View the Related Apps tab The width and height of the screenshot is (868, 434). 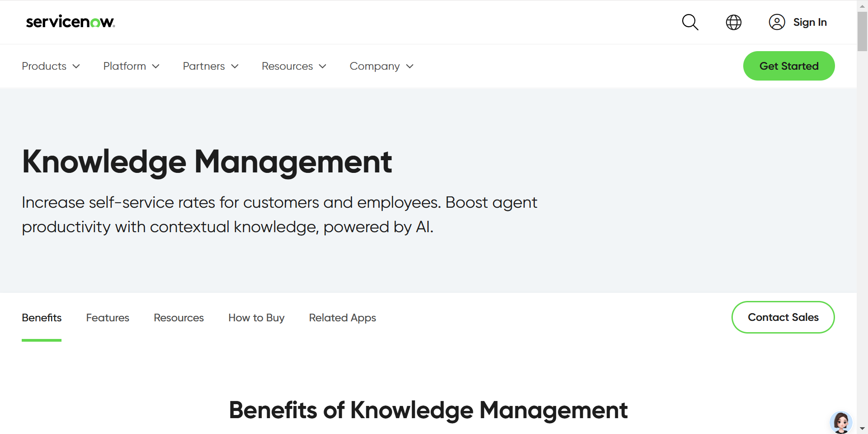coord(342,318)
